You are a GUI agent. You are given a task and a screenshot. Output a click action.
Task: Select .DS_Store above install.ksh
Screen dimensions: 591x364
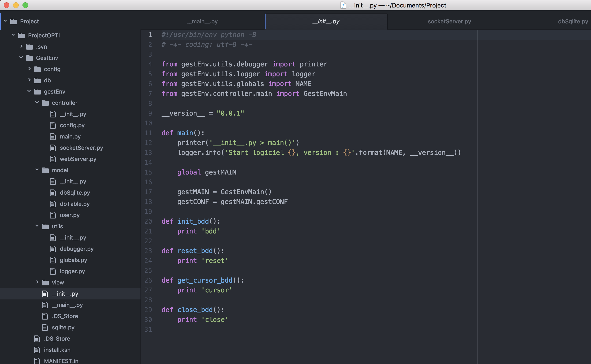tap(57, 339)
